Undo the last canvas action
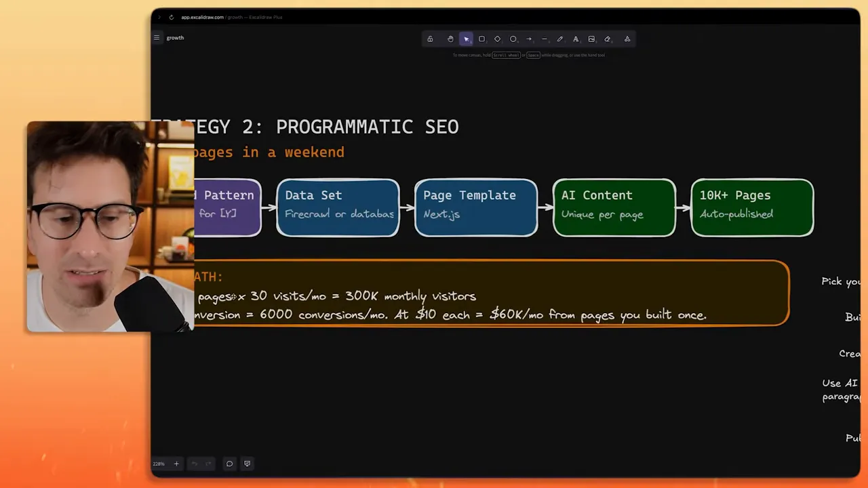 coord(194,464)
